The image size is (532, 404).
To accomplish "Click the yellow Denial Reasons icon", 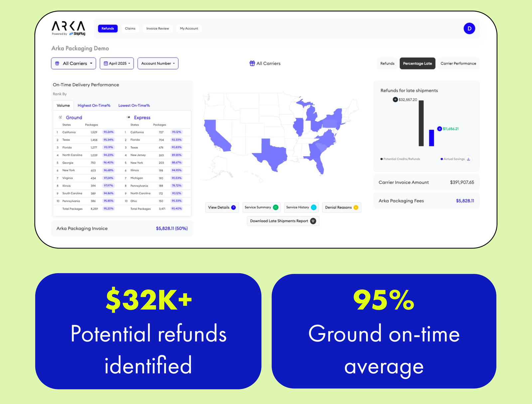I will point(356,207).
